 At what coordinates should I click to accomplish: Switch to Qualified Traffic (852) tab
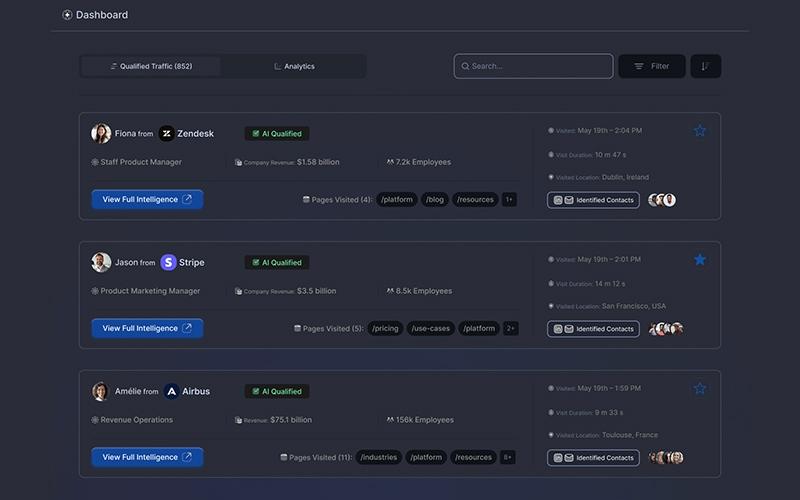[x=151, y=66]
